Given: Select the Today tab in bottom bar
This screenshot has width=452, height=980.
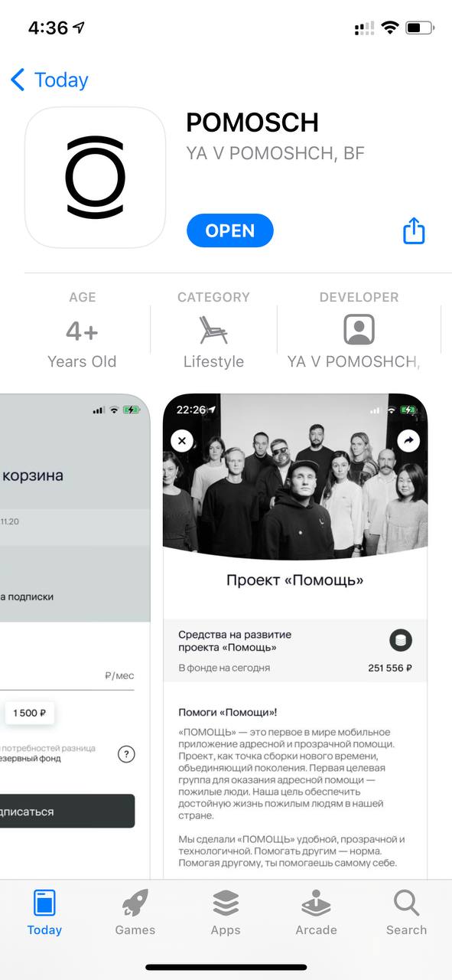Looking at the screenshot, I should pos(44,913).
